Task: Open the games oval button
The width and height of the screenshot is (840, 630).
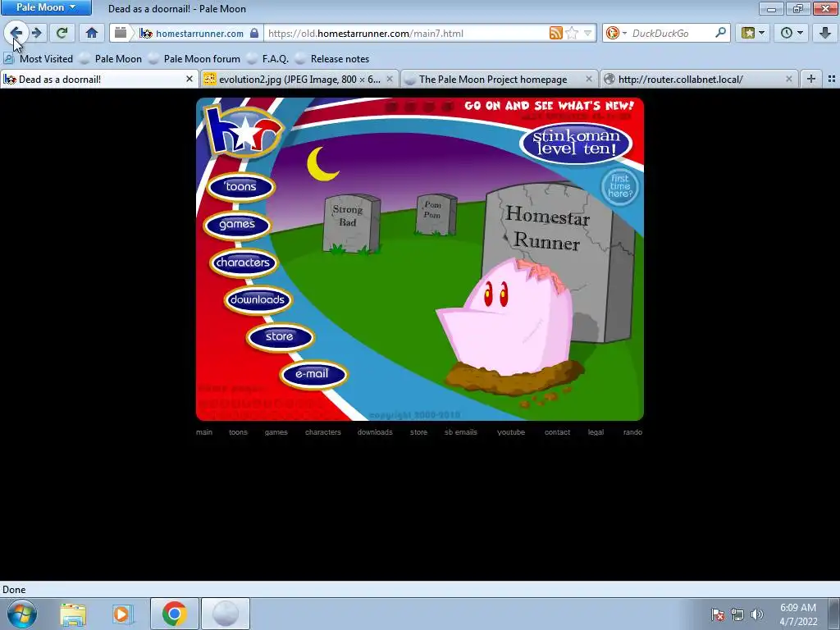Action: (x=237, y=225)
